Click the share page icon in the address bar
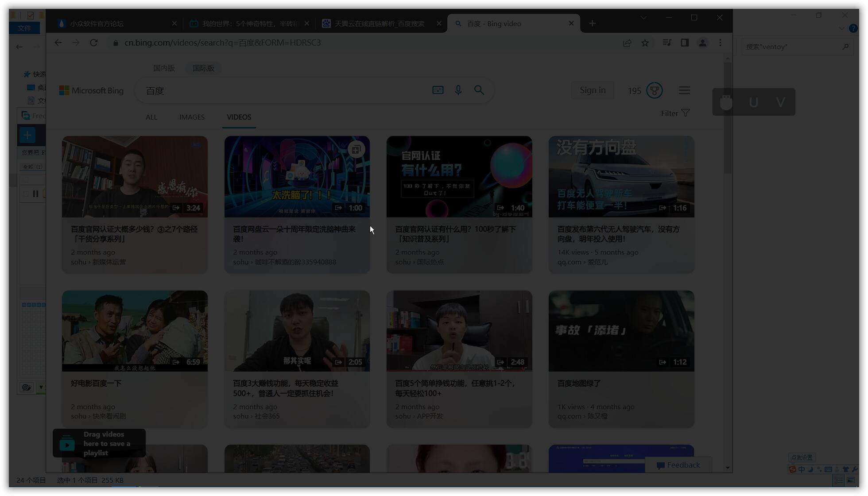This screenshot has height=496, width=868. point(627,43)
